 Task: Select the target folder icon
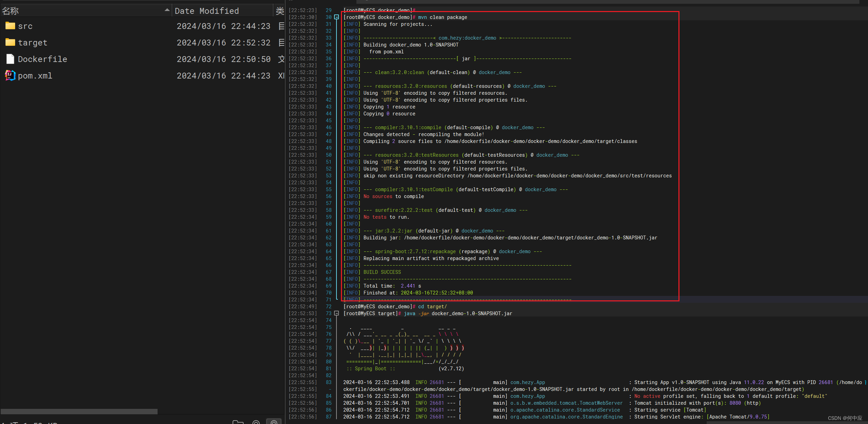[x=10, y=42]
